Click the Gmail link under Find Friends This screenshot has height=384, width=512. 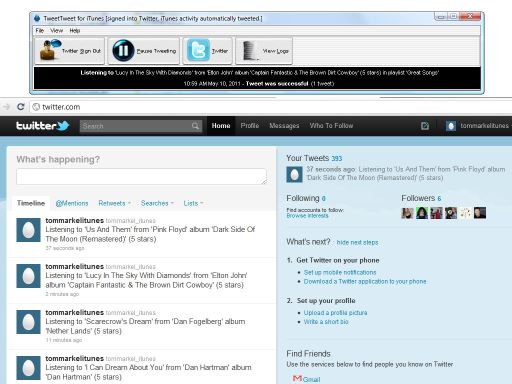point(311,379)
